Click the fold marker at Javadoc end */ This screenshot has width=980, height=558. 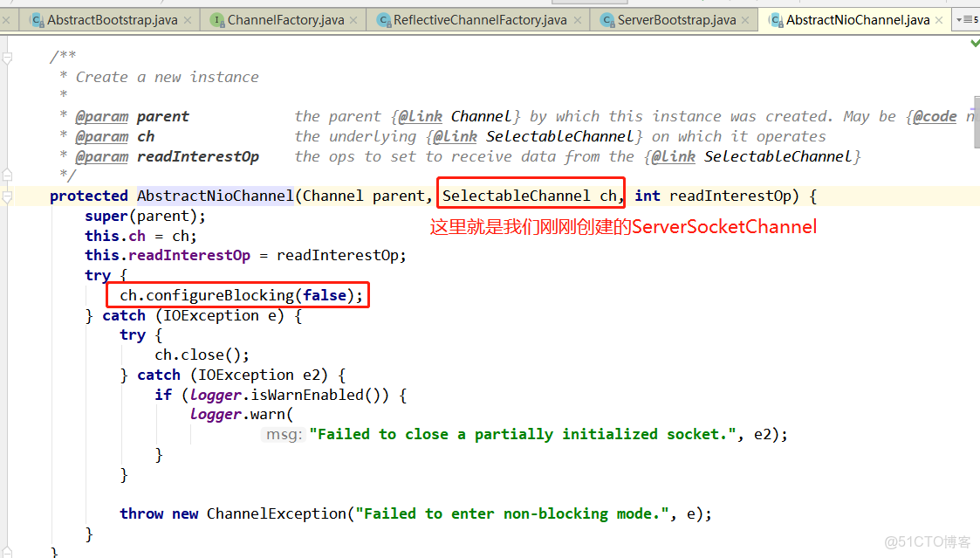point(8,176)
